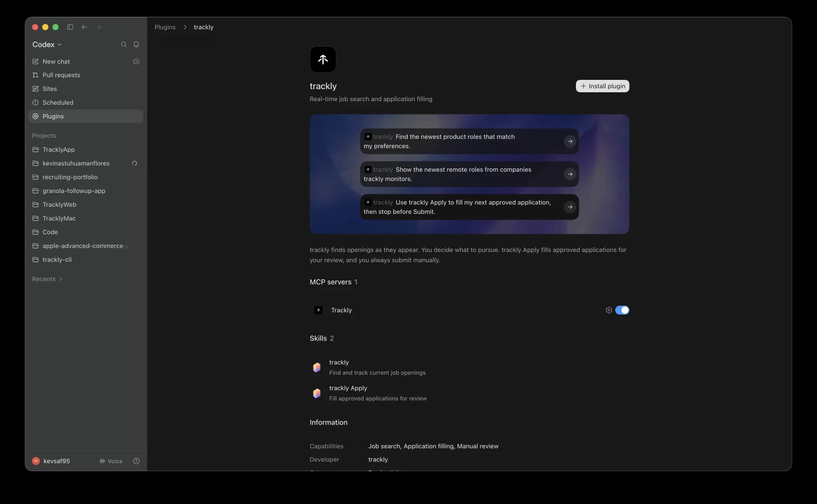Select 'Show the newest remote roles' prompt
Image resolution: width=817 pixels, height=504 pixels.
click(469, 174)
